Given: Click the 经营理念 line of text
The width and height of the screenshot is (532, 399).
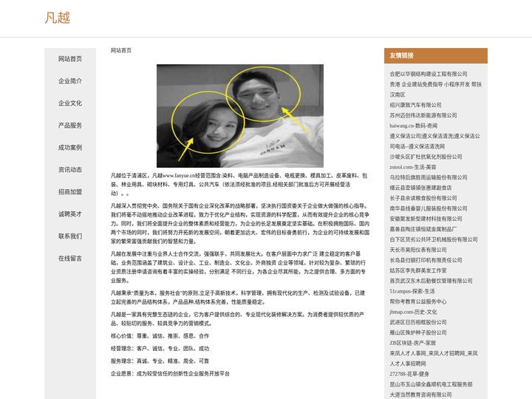Looking at the screenshot, I should [x=160, y=349].
